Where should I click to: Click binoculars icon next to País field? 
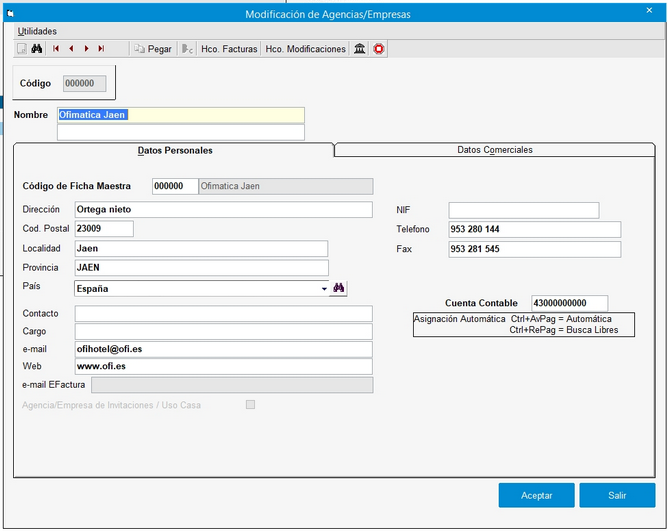pos(339,289)
